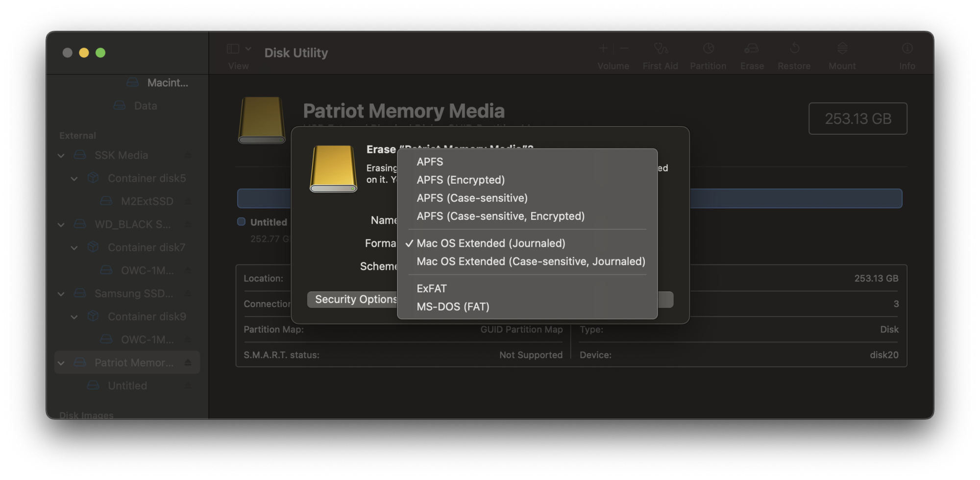Choose APFS format from the menu
The image size is (980, 480).
pyautogui.click(x=430, y=162)
